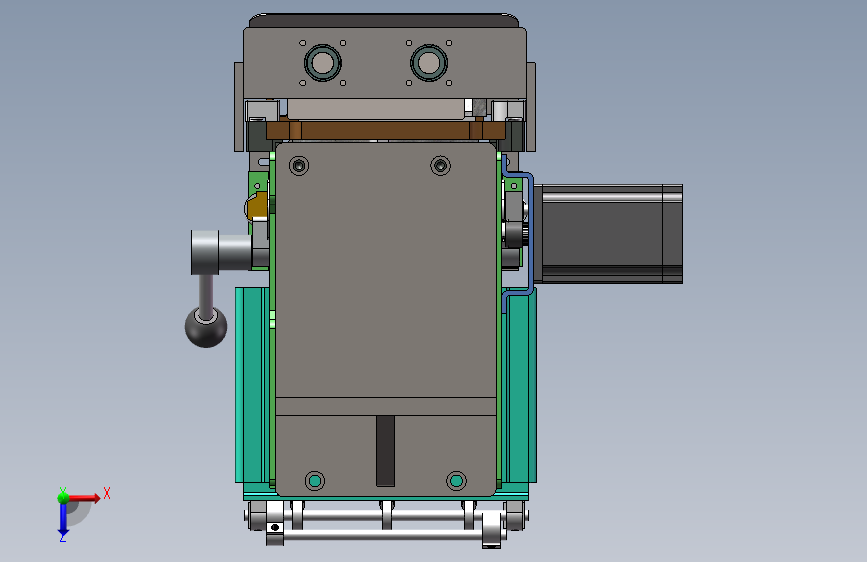
Task: Select the brown crossbar below the top plate
Action: (x=385, y=131)
